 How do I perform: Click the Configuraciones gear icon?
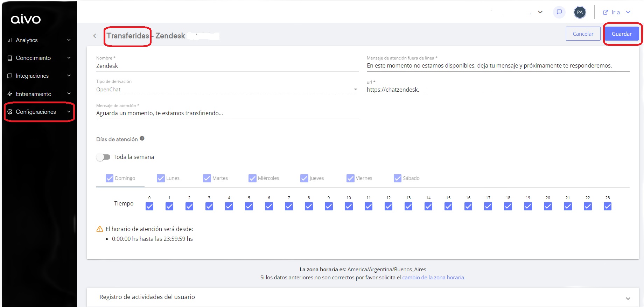pyautogui.click(x=10, y=112)
